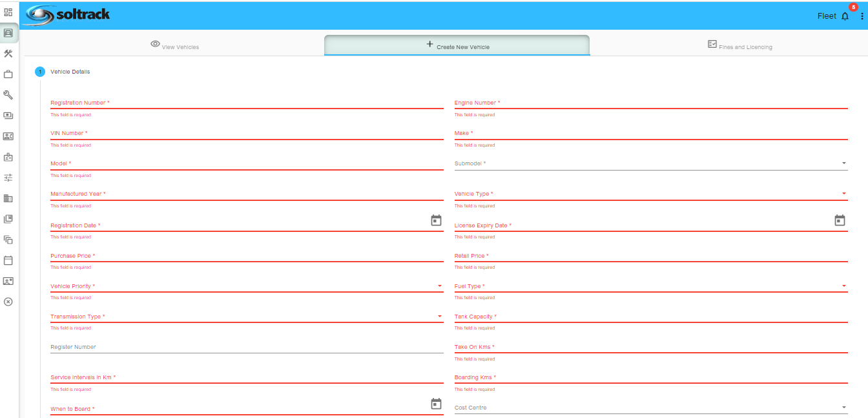This screenshot has height=418, width=868.
Task: Switch to the View Vehicles tab
Action: (174, 46)
